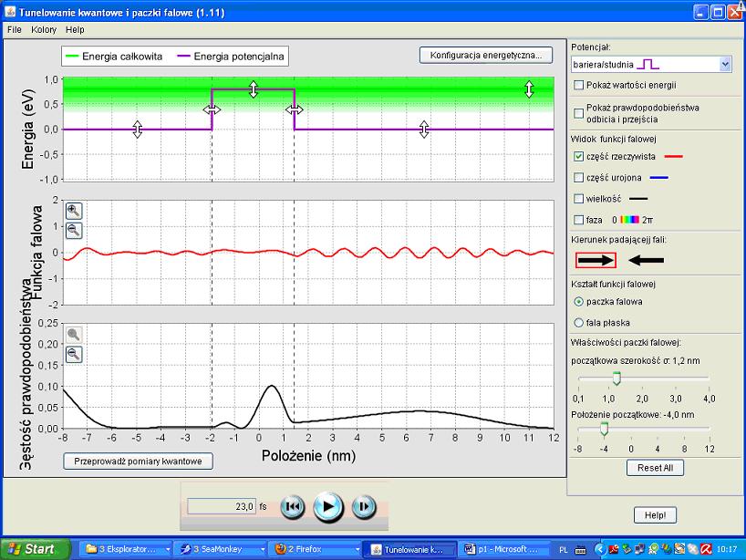Click the Energia całkowita legend entry

click(114, 57)
